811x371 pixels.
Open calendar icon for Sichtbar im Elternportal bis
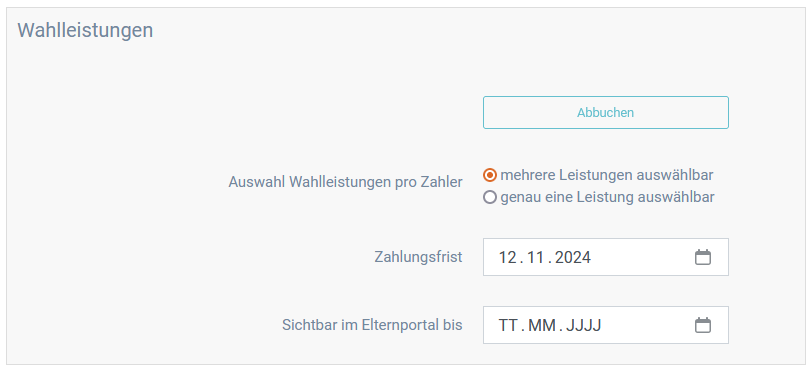tap(702, 325)
